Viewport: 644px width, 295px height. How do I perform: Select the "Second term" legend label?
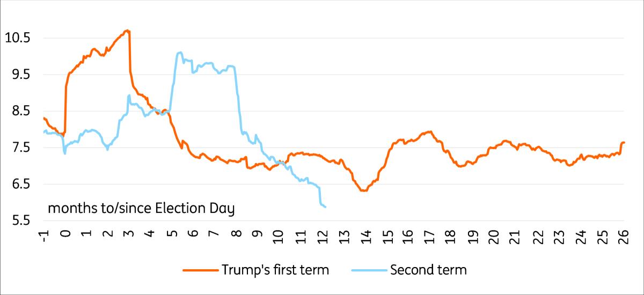click(428, 269)
